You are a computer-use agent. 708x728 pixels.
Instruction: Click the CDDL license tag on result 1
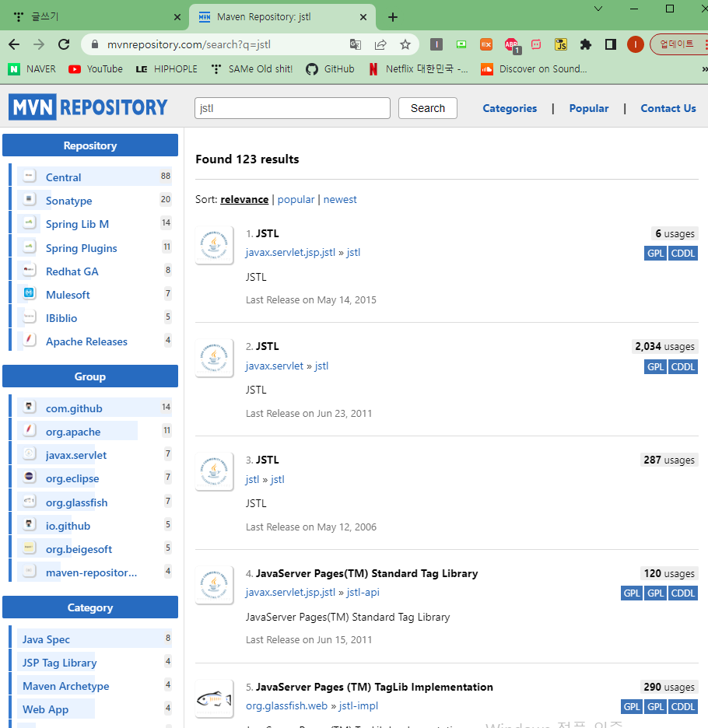pyautogui.click(x=683, y=254)
